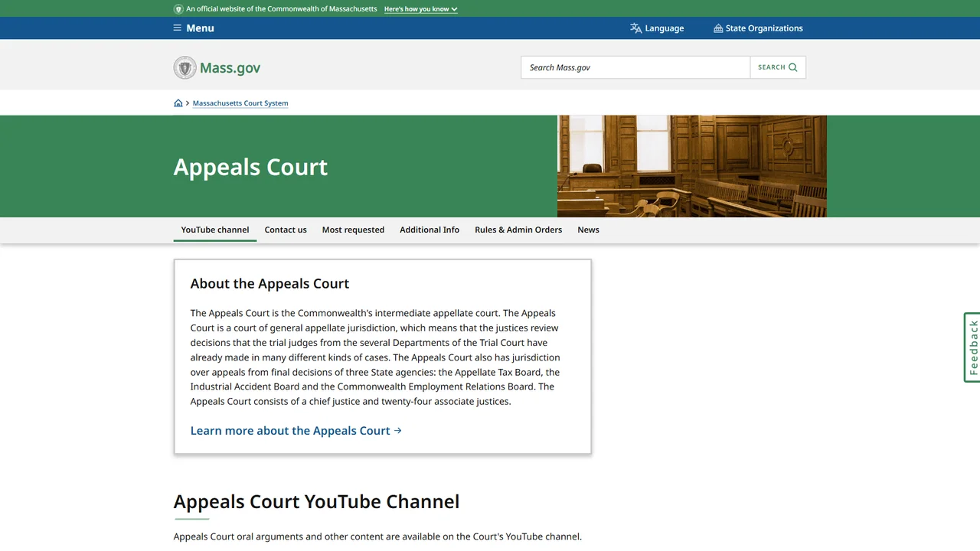Open the hamburger Menu icon
This screenshot has width=980, height=551.
tap(178, 28)
